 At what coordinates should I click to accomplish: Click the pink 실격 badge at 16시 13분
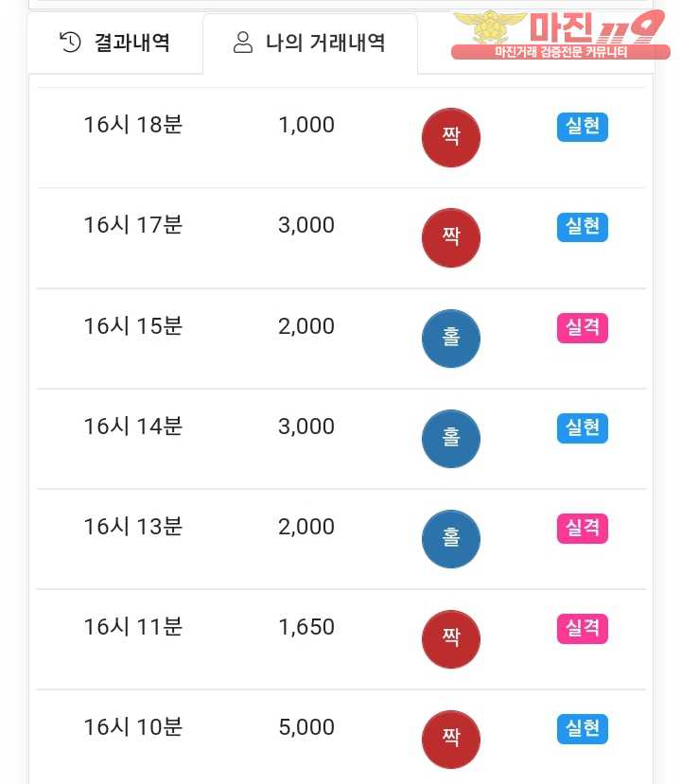click(582, 529)
